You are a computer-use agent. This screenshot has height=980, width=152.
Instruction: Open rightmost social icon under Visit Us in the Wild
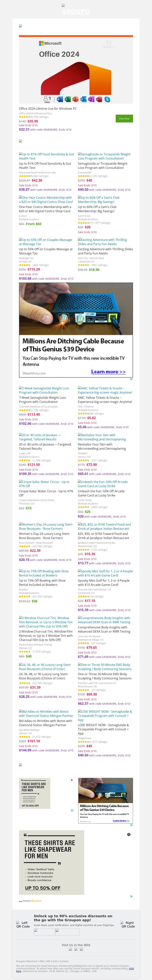click(81, 949)
